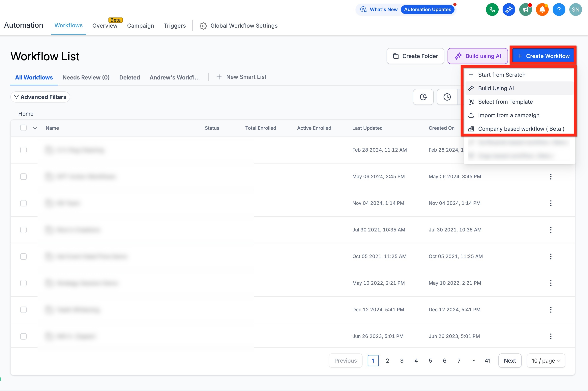Choose Select from Template menu option
Viewport: 588px width, 391px height.
[519, 102]
